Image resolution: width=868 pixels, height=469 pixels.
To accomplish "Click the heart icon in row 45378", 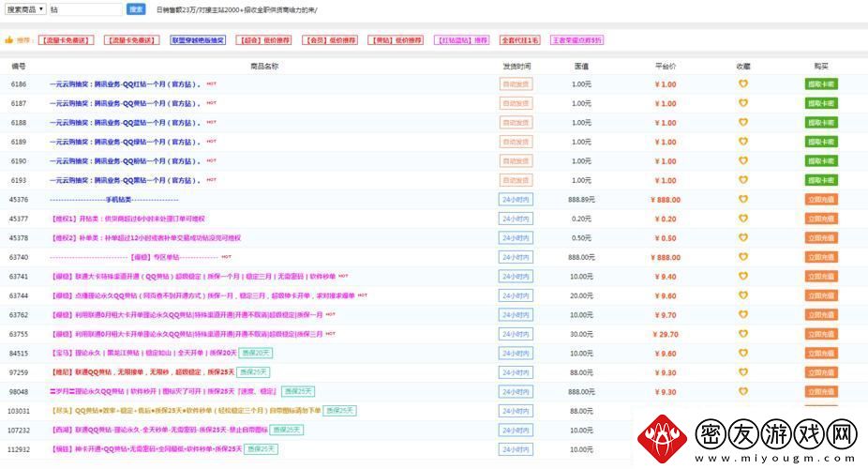I will click(x=743, y=237).
